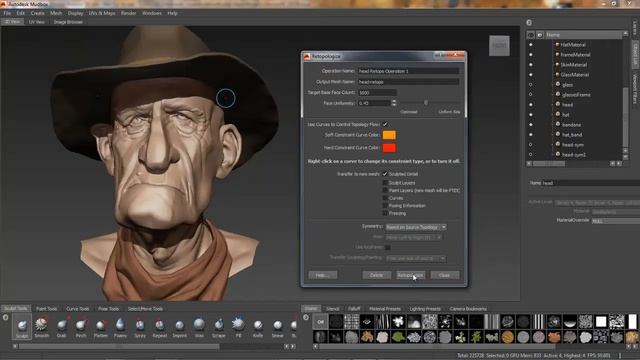Switch to the UV View tab
The width and height of the screenshot is (640, 360).
pos(37,22)
